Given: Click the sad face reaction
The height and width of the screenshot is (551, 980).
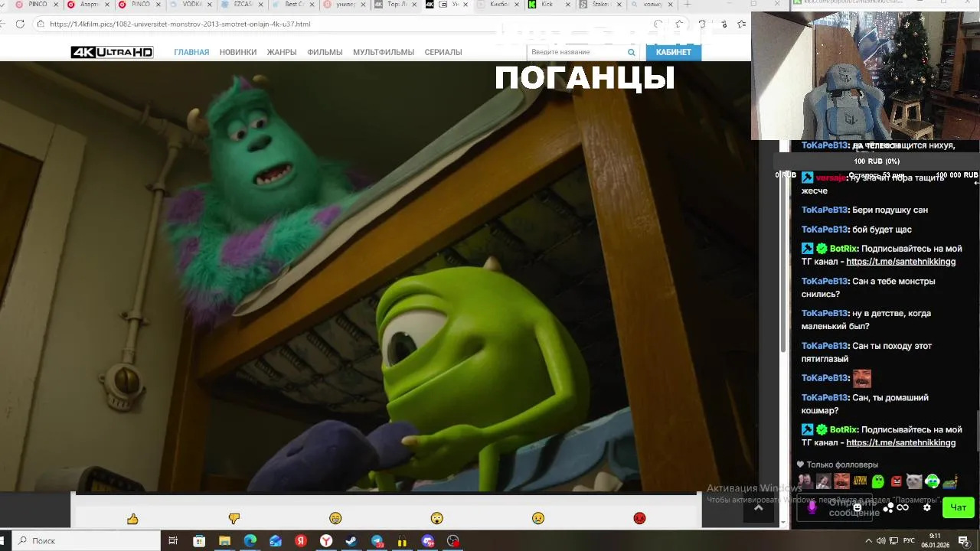Looking at the screenshot, I should click(x=538, y=519).
